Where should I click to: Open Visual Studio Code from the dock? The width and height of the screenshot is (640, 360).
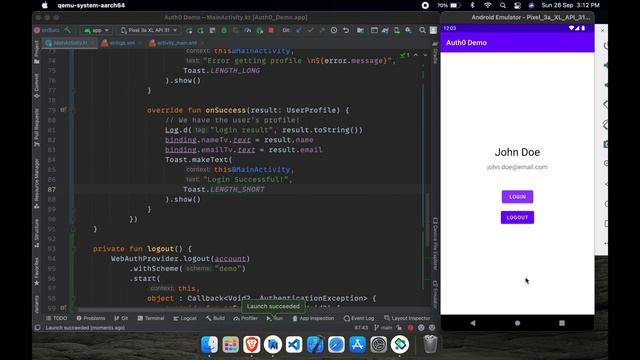click(x=294, y=344)
